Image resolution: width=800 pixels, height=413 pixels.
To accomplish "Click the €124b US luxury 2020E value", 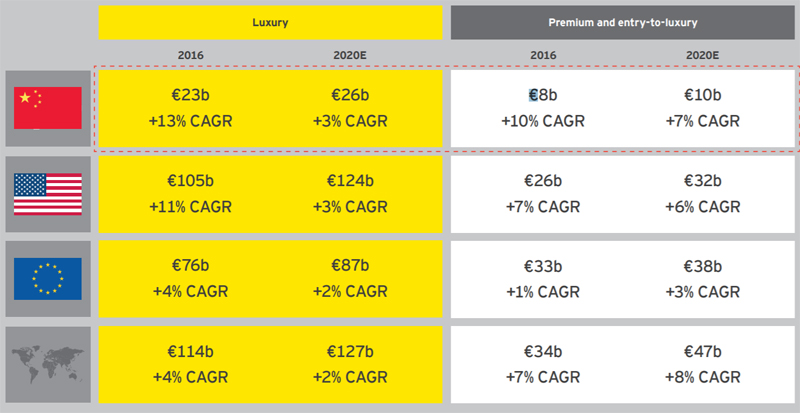I will point(350,181).
